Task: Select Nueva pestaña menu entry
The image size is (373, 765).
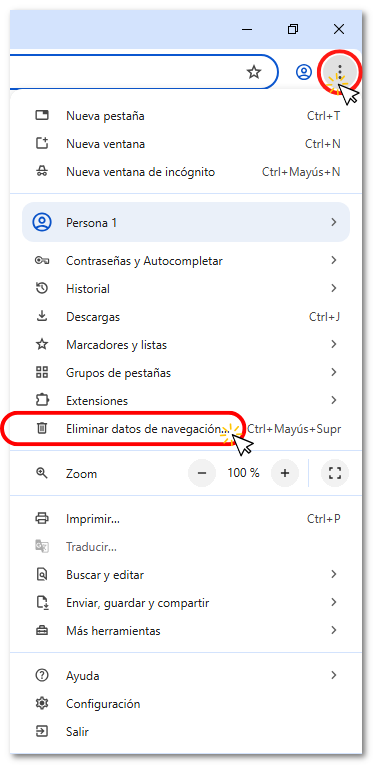Action: tap(186, 116)
